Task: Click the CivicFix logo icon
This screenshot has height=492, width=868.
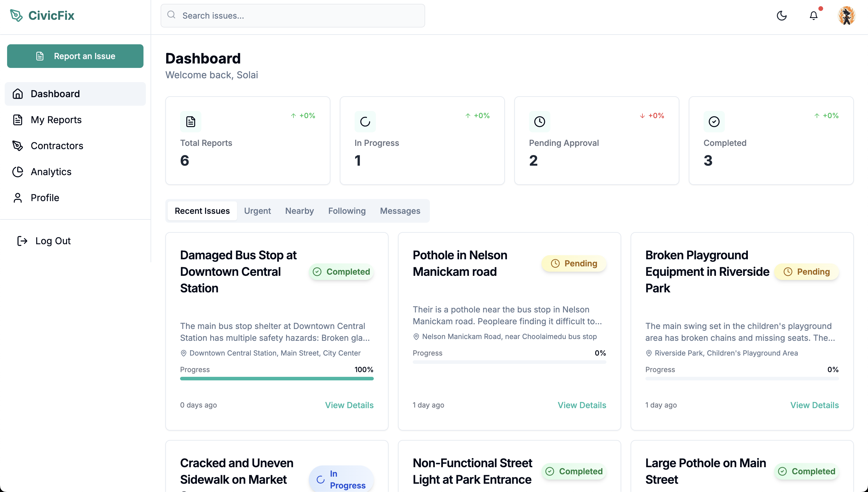Action: [16, 16]
